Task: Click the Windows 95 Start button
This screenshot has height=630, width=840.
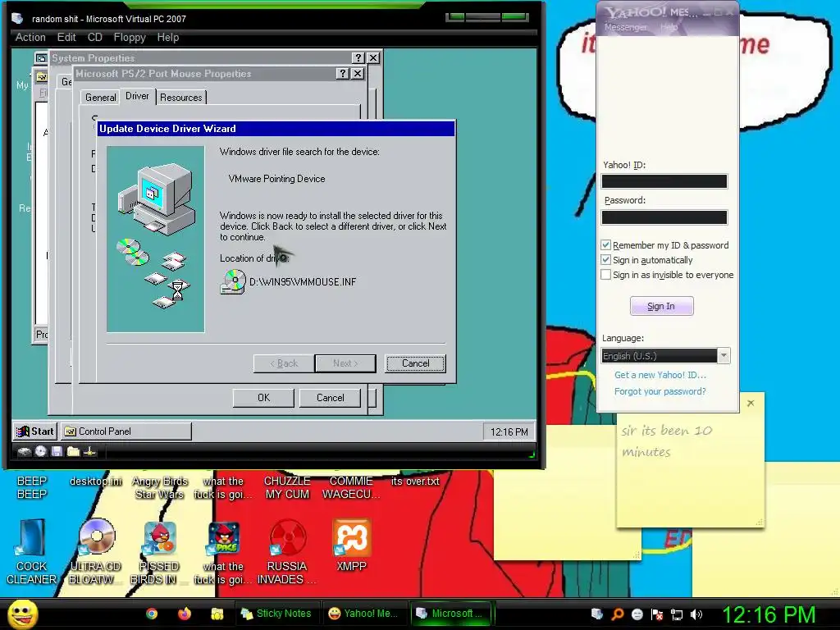Action: point(34,431)
